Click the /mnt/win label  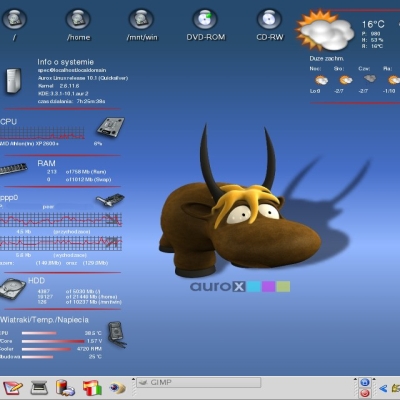[x=142, y=37]
